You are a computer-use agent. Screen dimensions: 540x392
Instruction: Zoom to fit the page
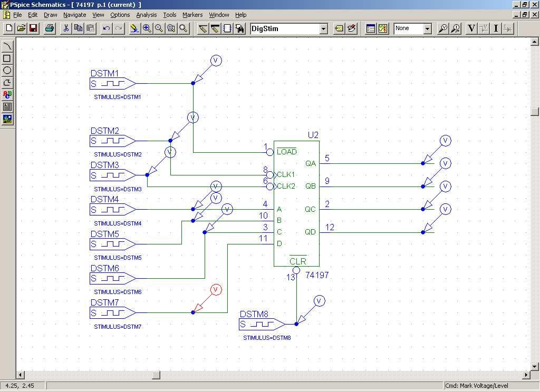pos(184,28)
